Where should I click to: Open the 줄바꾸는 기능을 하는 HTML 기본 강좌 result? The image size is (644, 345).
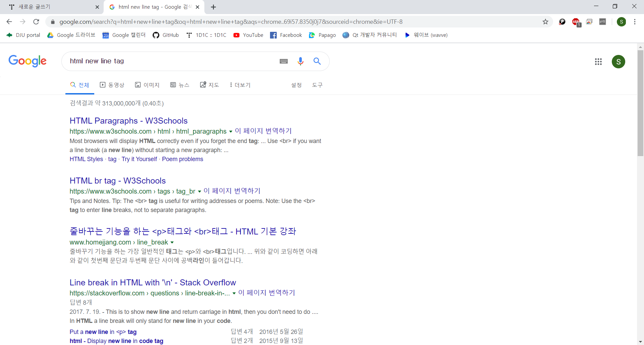(x=183, y=231)
